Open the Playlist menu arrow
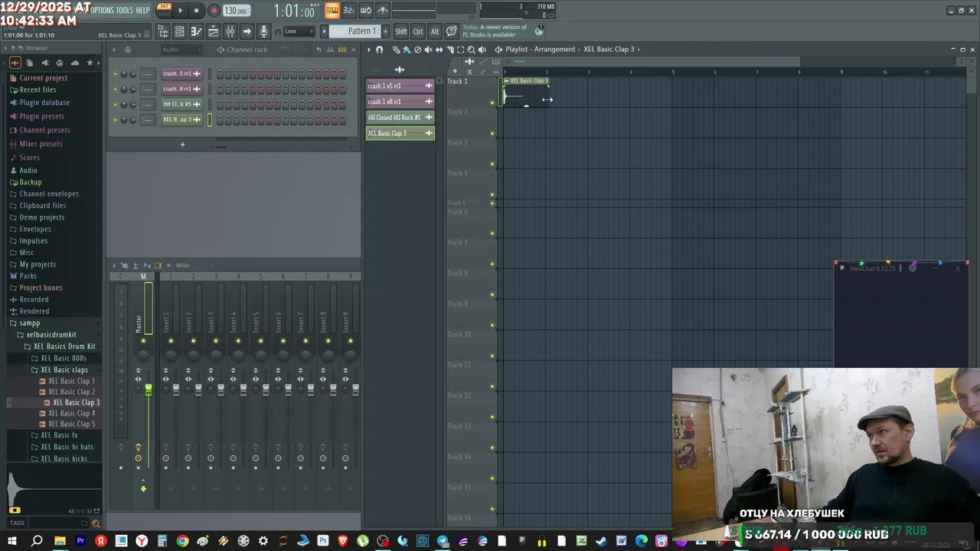 point(369,50)
